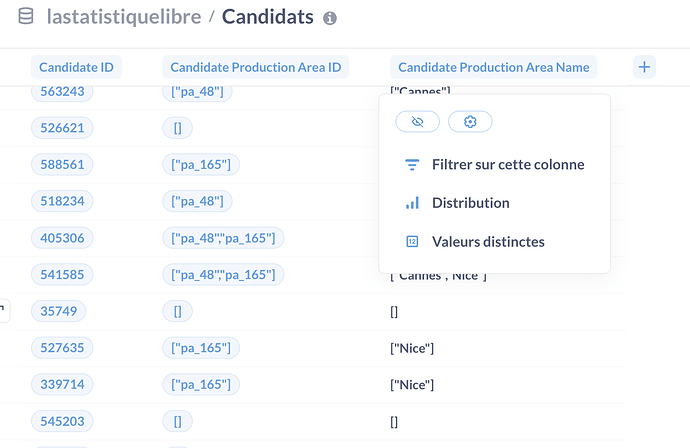Open the info icon next to Candidats
The height and width of the screenshot is (448, 690).
(x=330, y=18)
